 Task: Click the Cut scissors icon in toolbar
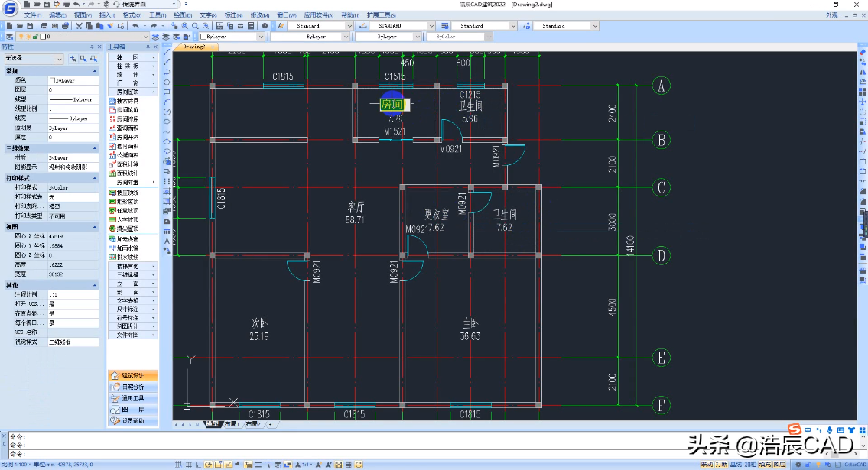79,26
